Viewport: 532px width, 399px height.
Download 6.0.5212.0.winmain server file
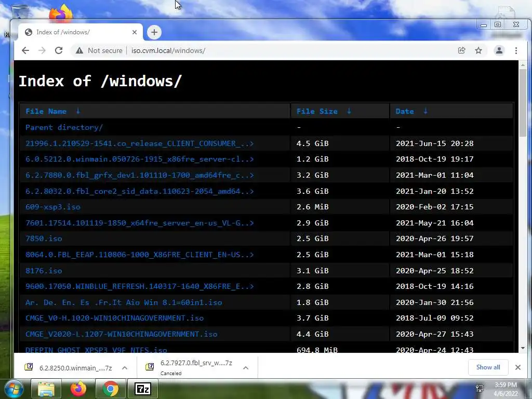139,159
